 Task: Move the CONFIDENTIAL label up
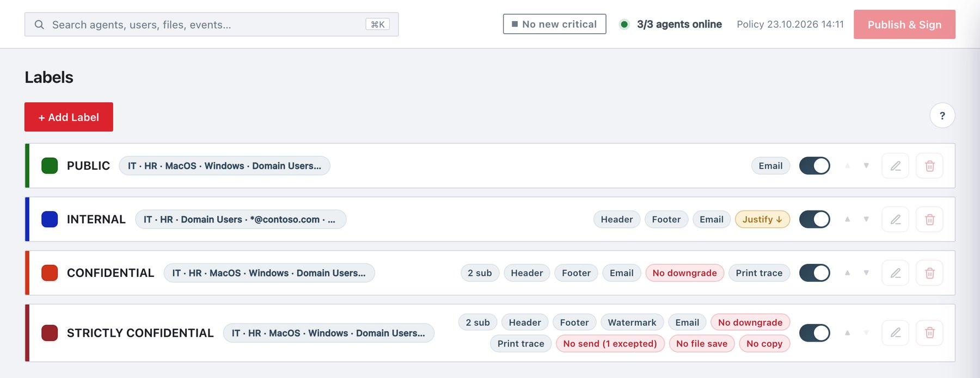tap(847, 273)
